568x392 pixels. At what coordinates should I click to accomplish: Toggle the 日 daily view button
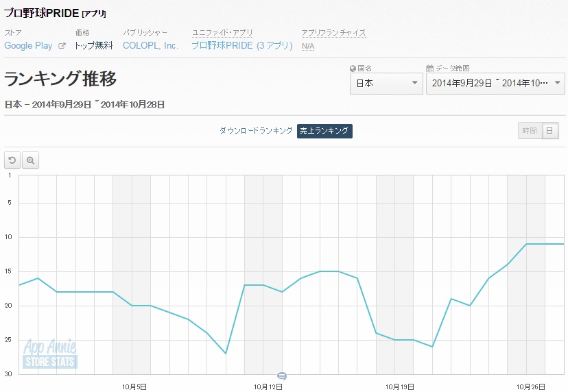(550, 131)
